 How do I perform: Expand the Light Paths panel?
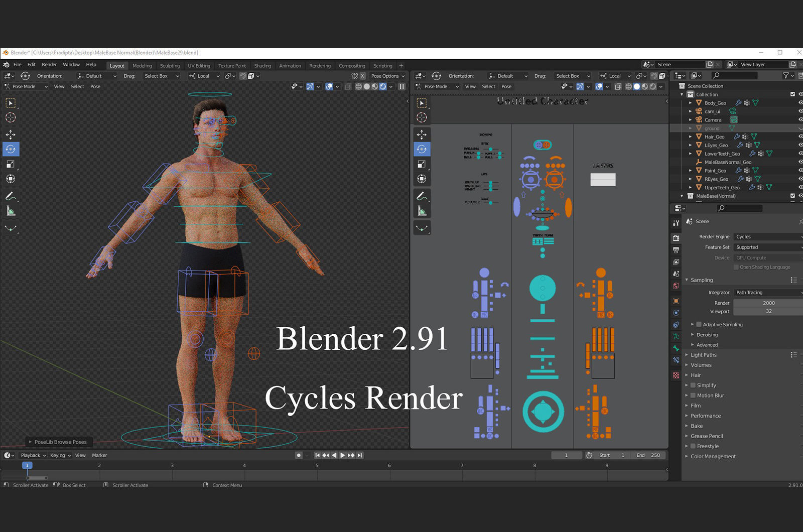703,355
